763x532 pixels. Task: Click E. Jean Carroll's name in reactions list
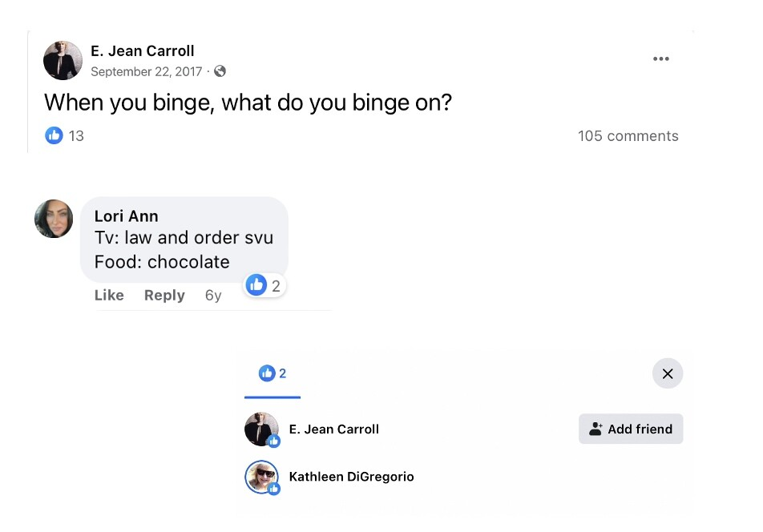pos(333,429)
